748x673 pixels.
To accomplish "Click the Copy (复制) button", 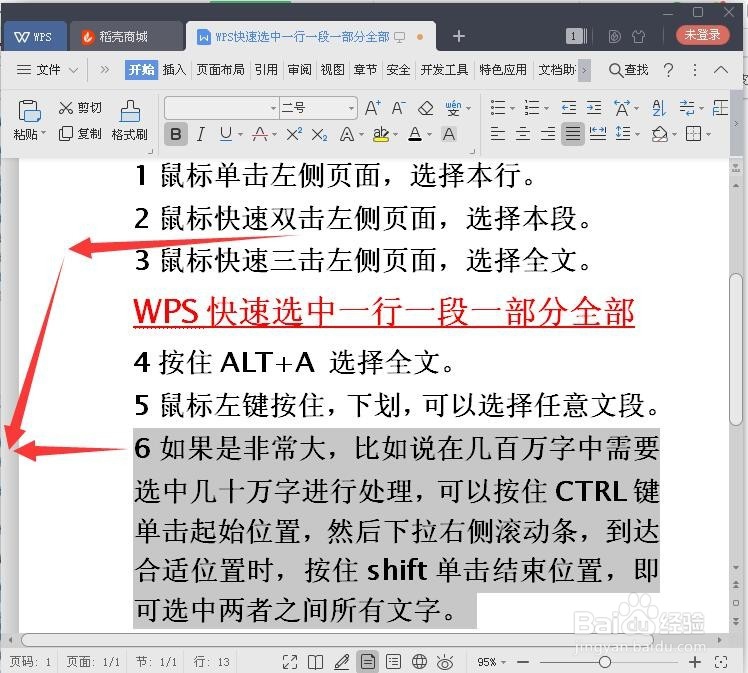I will [x=80, y=134].
